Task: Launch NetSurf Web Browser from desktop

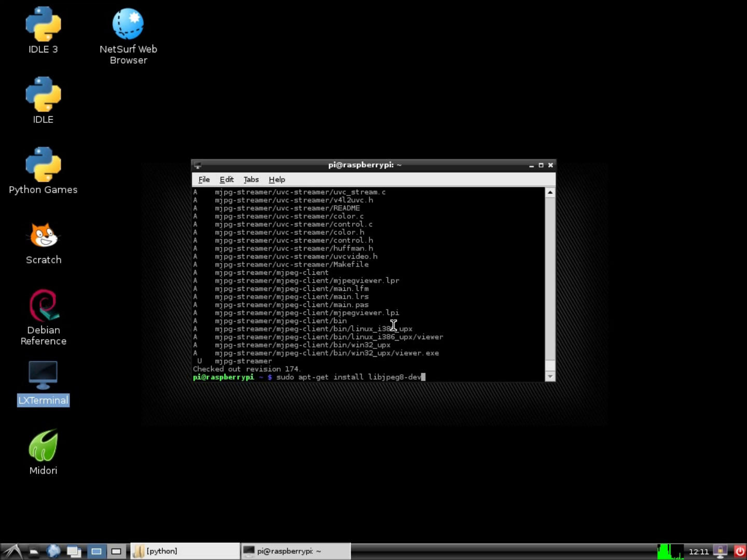Action: pos(128,36)
